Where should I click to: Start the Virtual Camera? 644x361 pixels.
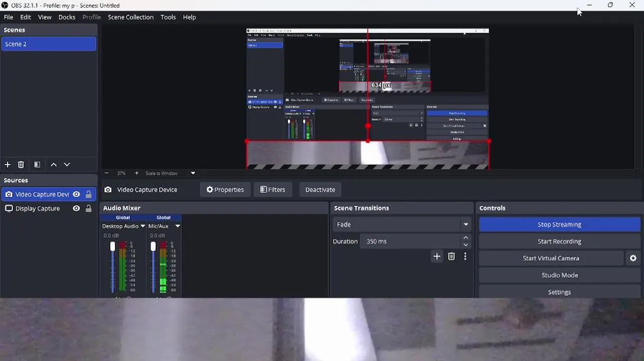pos(551,258)
